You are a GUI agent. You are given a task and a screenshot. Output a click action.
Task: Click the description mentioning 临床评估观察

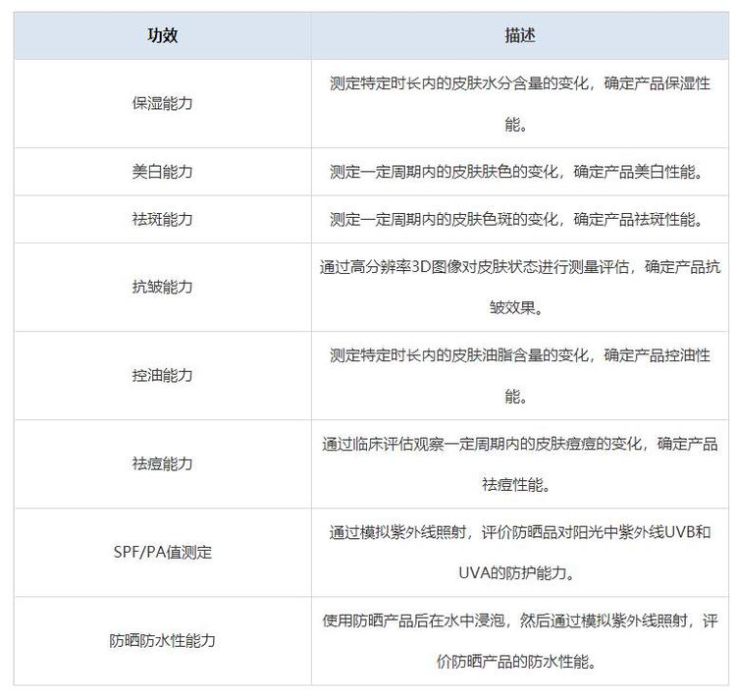(520, 444)
